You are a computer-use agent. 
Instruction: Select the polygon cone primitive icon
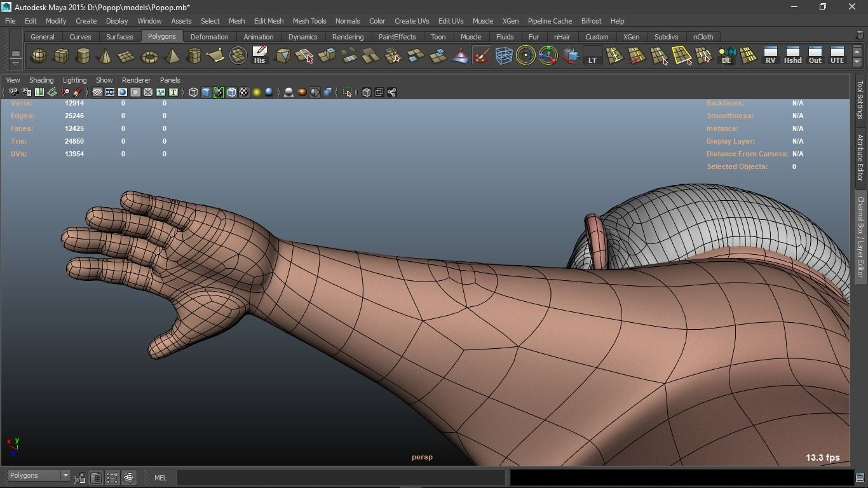pyautogui.click(x=105, y=56)
